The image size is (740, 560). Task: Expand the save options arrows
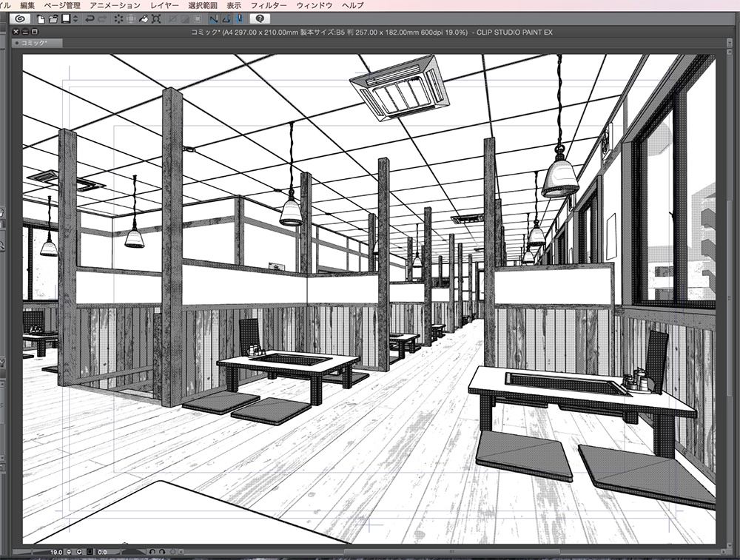click(x=75, y=19)
